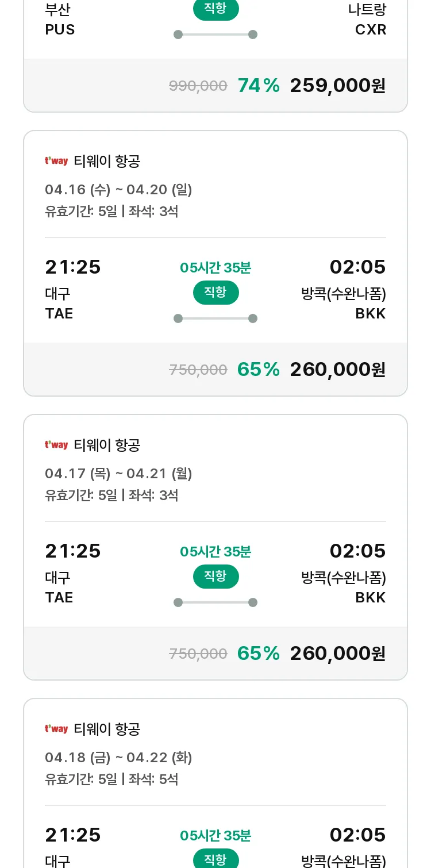
Task: Tap the 74% discount on the Nha Trang flight
Action: pos(259,86)
